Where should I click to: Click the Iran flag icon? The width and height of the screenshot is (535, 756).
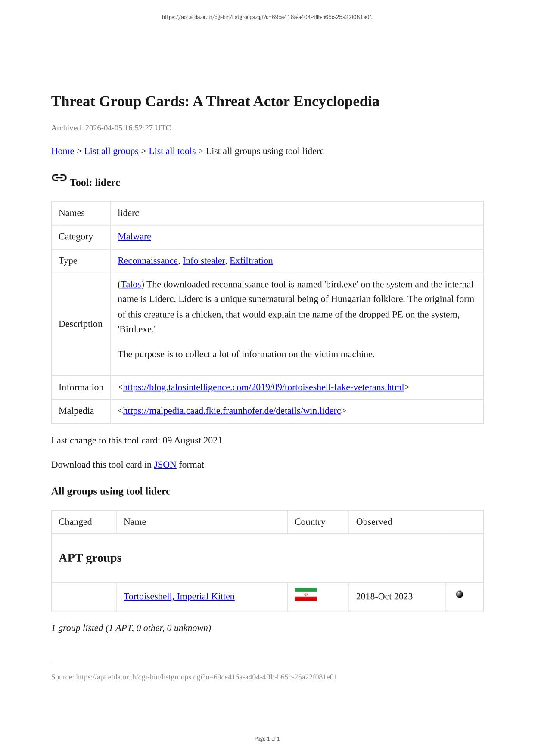[305, 595]
